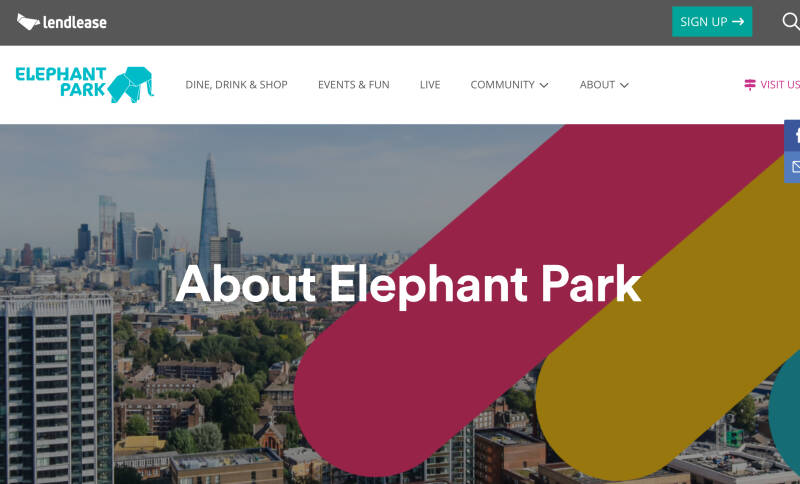Click the signpost icon beside Visit Us
800x484 pixels.
(x=749, y=85)
